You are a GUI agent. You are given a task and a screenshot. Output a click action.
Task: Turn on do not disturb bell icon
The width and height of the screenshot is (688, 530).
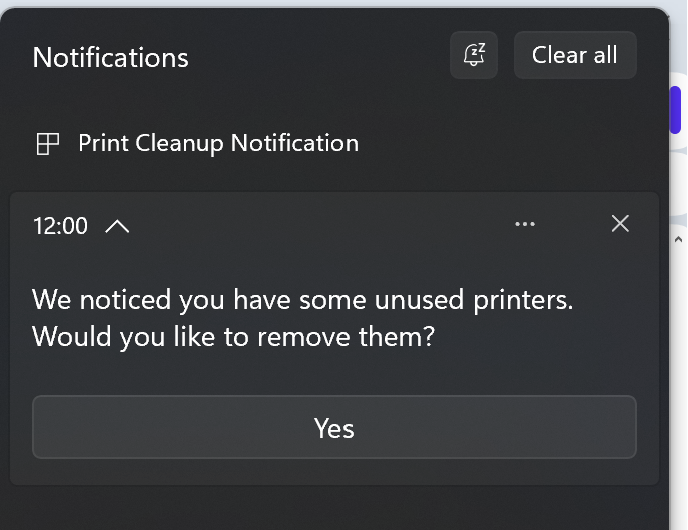(x=474, y=55)
